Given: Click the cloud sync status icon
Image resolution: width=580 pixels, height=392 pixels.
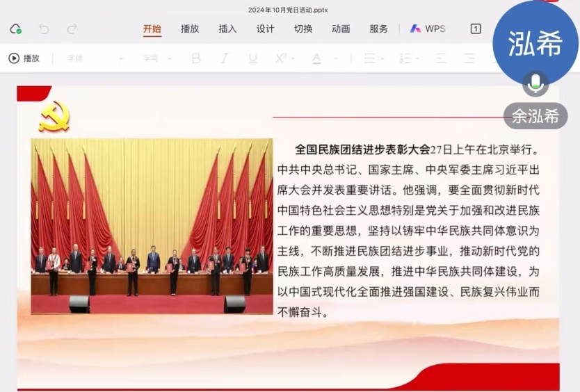Looking at the screenshot, I should click(x=15, y=29).
